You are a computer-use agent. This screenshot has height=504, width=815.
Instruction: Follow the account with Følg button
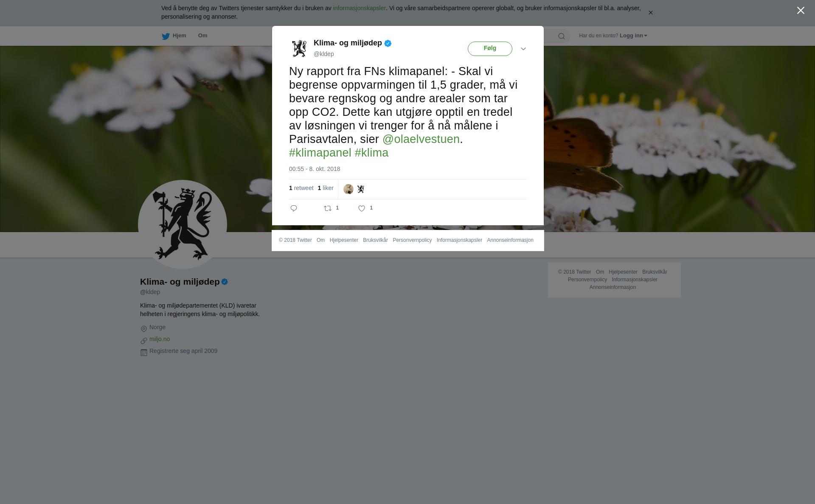pos(490,49)
